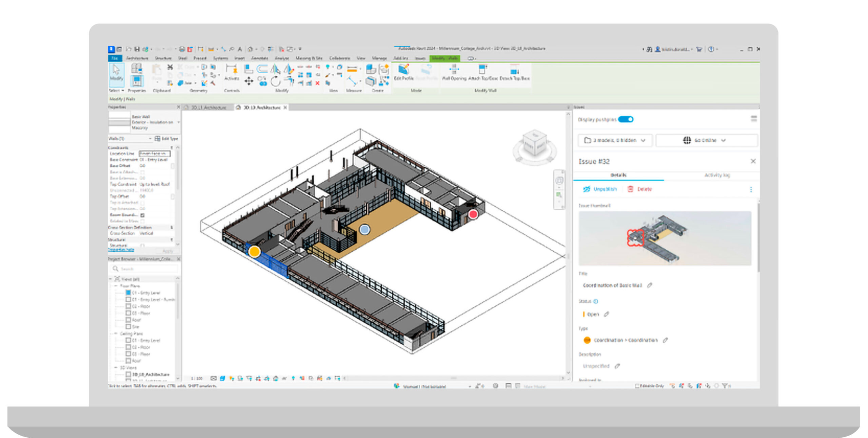
Task: Click Detach Top/Base icon
Action: (x=514, y=71)
